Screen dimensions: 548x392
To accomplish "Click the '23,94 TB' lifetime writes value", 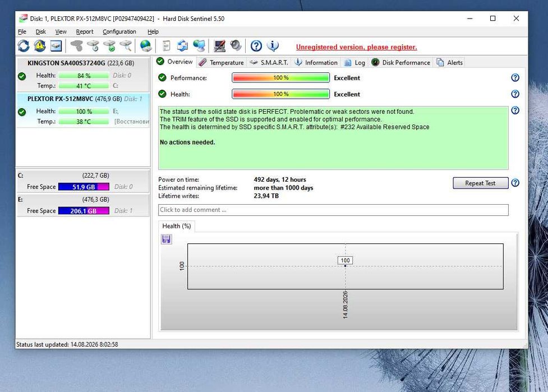I will [266, 196].
